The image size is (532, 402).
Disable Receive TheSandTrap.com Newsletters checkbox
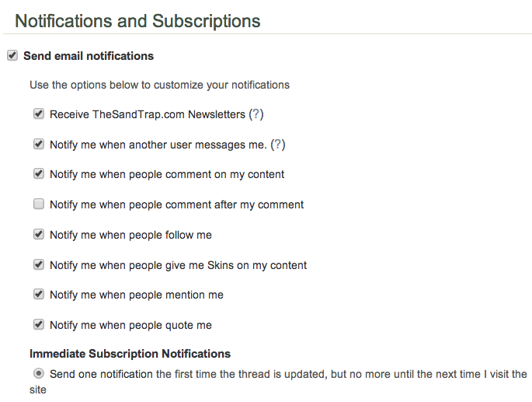(x=39, y=114)
